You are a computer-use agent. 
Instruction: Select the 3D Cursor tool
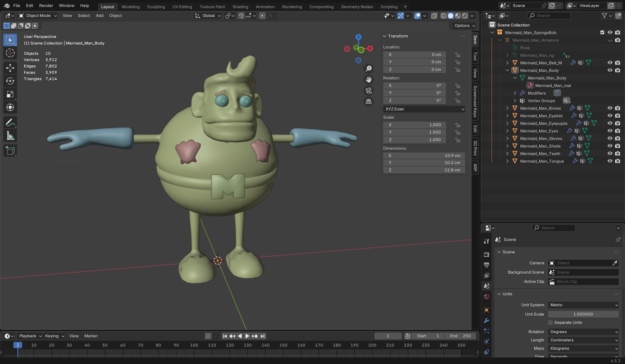tap(10, 53)
